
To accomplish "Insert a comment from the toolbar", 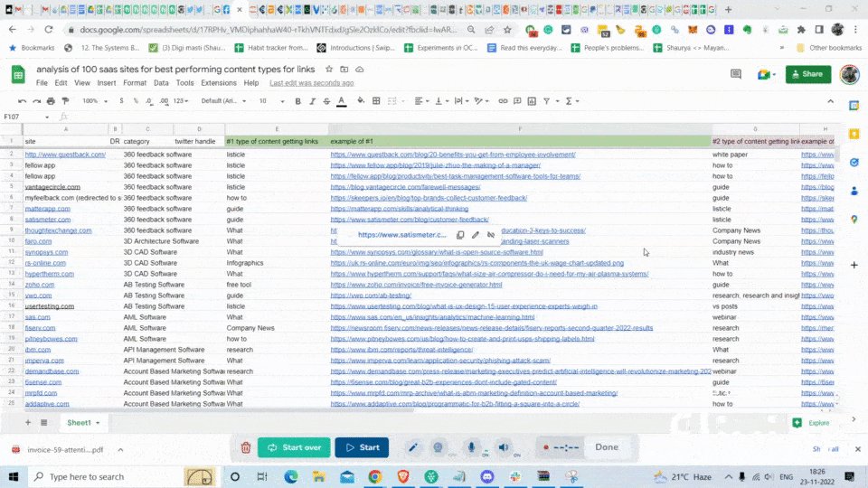I will tap(517, 101).
